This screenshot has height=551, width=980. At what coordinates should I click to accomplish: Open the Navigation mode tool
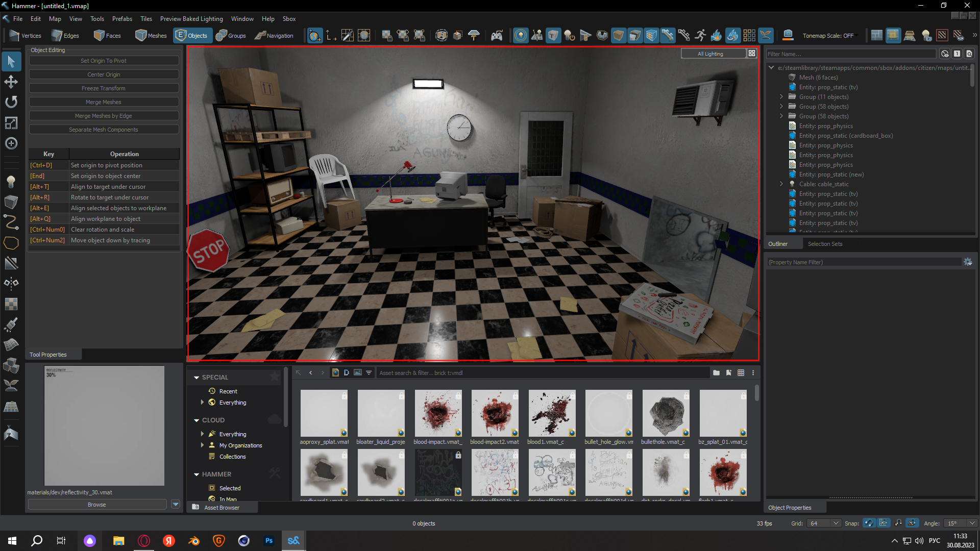click(274, 36)
